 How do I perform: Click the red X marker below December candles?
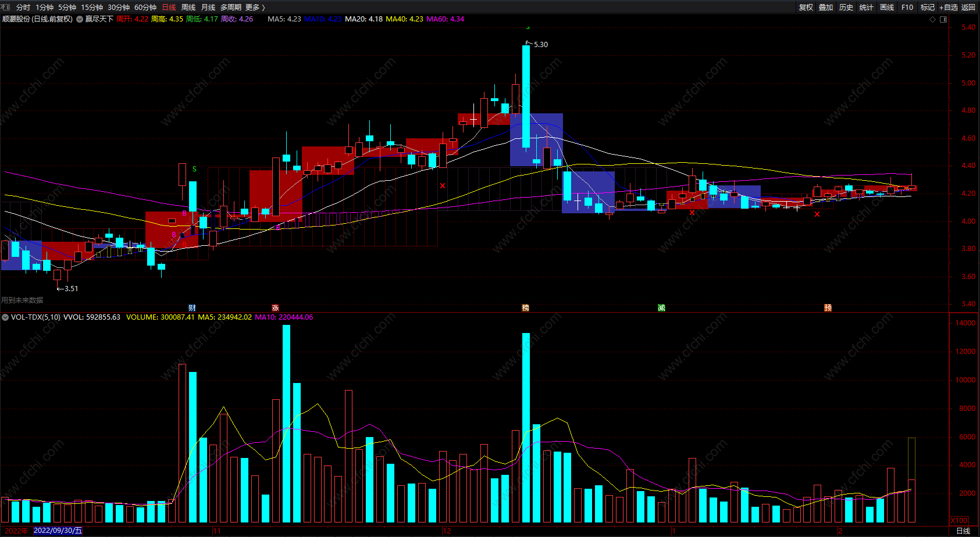tap(443, 186)
